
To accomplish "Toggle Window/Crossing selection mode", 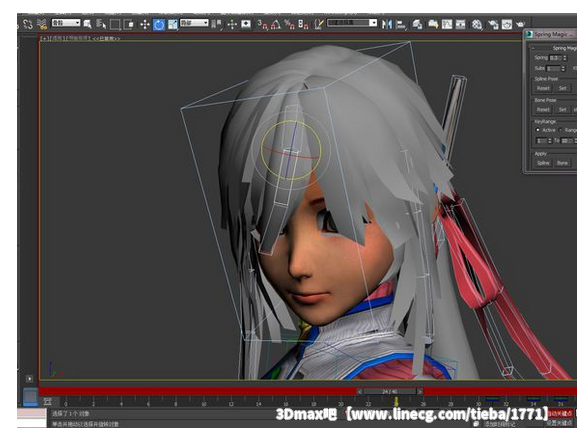I will tap(129, 24).
